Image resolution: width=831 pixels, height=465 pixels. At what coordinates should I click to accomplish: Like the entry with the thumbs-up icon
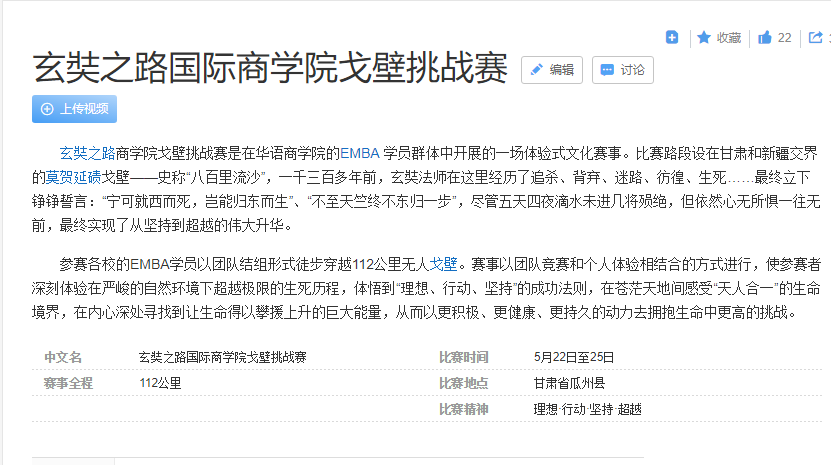coord(774,38)
